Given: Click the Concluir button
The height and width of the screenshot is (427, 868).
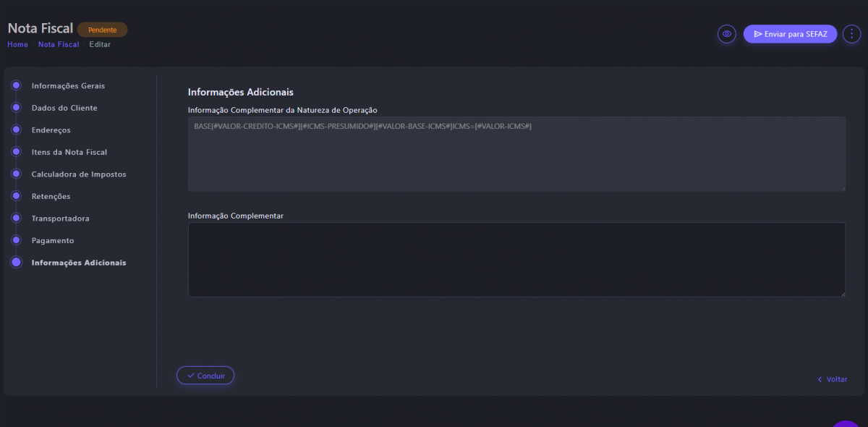Looking at the screenshot, I should [205, 376].
